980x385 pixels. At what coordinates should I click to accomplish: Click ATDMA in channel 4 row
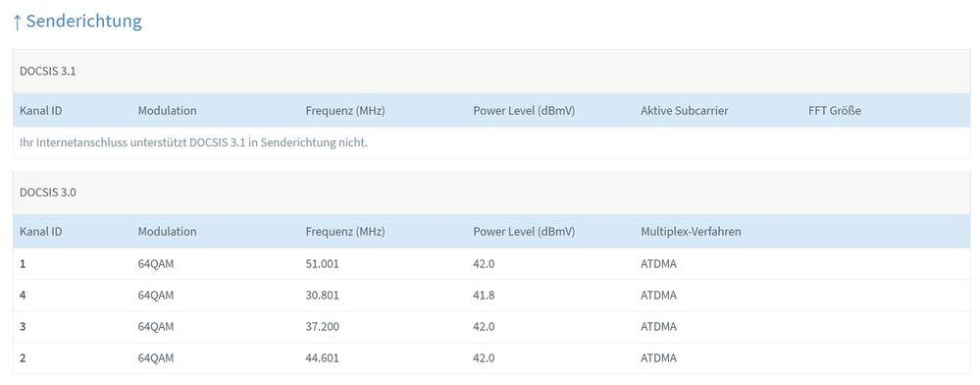click(x=659, y=296)
